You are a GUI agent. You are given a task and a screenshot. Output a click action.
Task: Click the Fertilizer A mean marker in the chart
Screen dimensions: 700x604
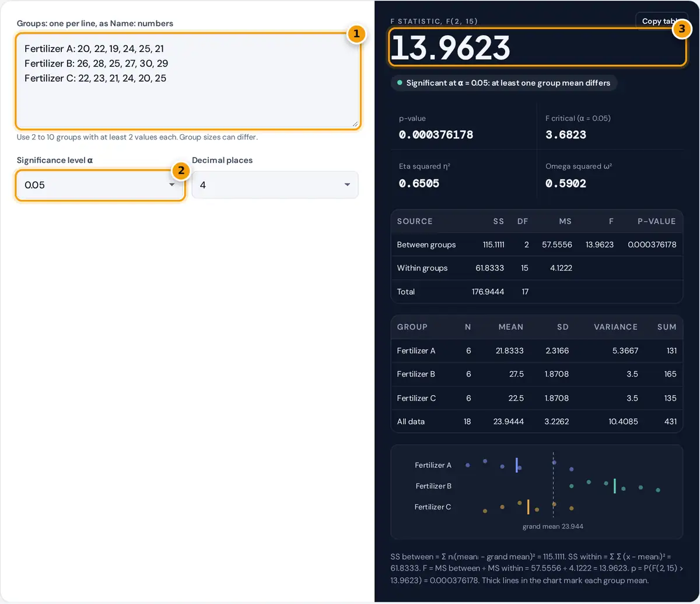(516, 465)
